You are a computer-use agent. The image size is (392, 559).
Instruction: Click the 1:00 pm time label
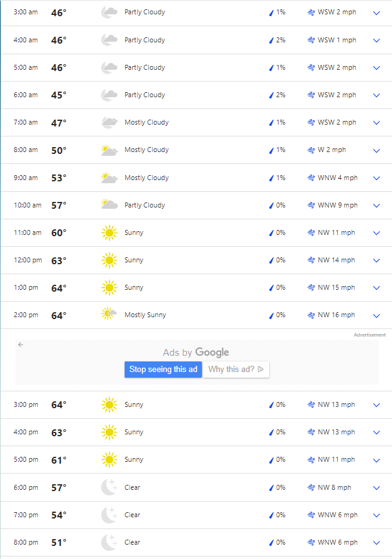coord(26,287)
